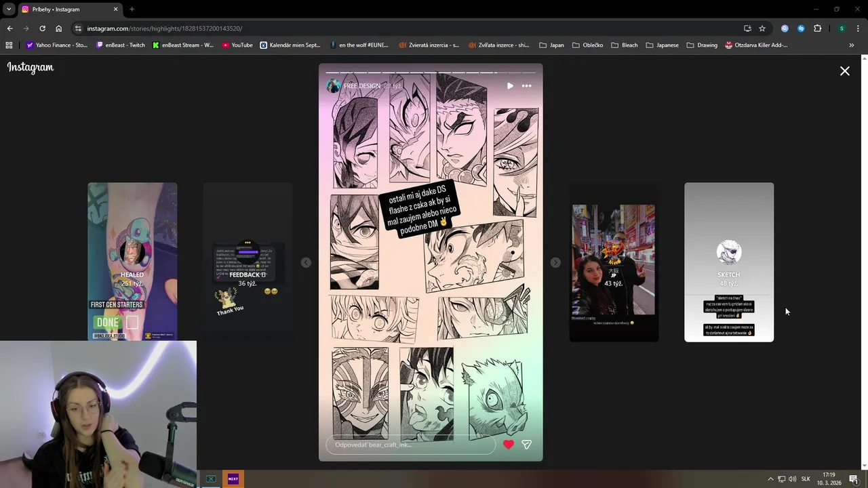Open the volume control tray icon
This screenshot has width=868, height=488.
[792, 479]
